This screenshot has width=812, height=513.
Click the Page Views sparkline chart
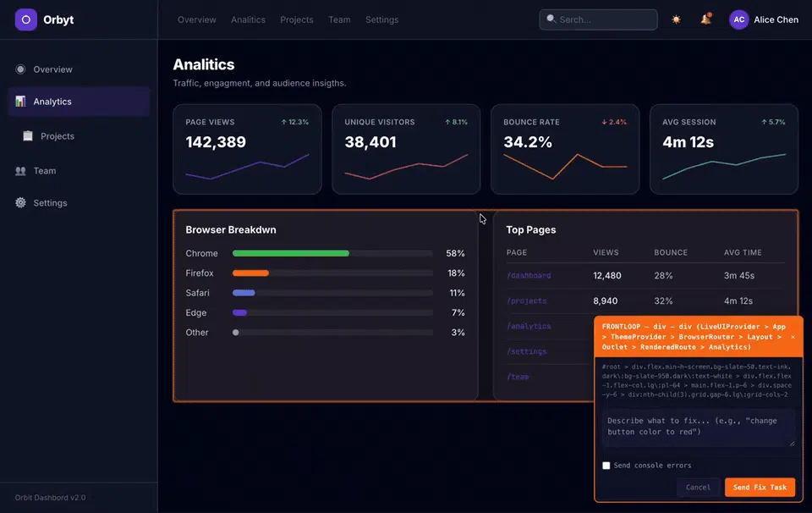[247, 166]
